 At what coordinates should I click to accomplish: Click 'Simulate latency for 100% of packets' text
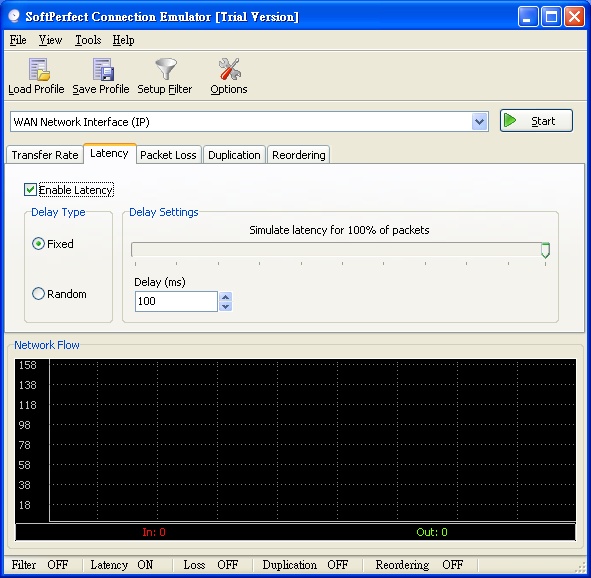tap(339, 230)
